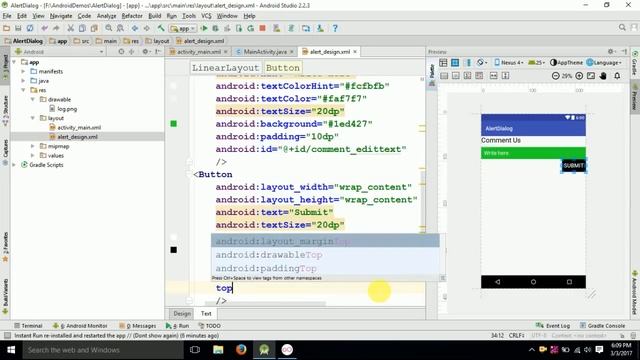This screenshot has width=640, height=360.
Task: Toggle the Design surface view icon
Action: tap(443, 62)
